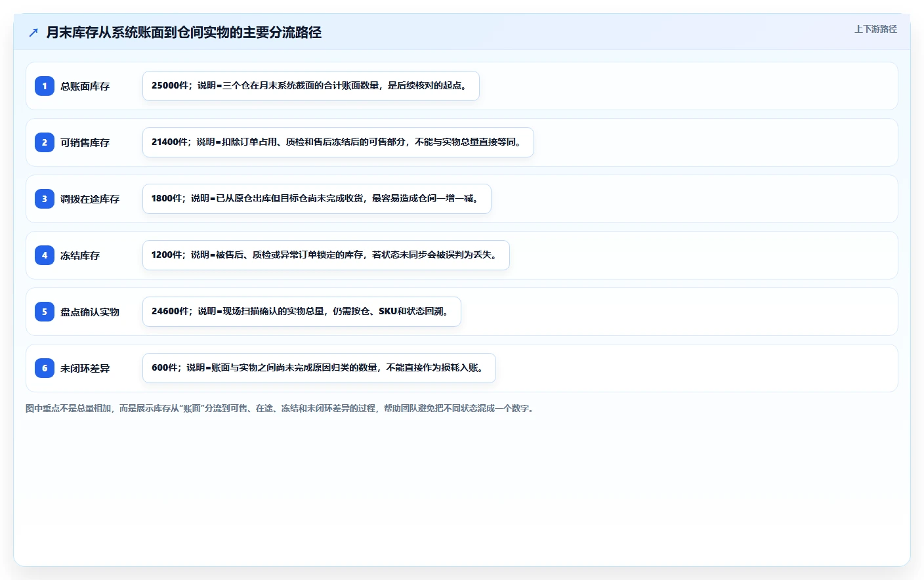
Task: Select step badge number 2
Action: tap(45, 142)
